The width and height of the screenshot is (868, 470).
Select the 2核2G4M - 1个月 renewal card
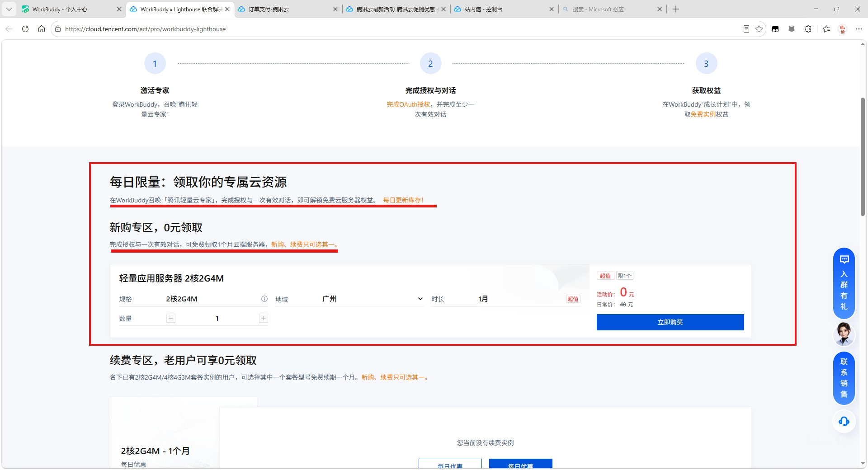point(165,433)
